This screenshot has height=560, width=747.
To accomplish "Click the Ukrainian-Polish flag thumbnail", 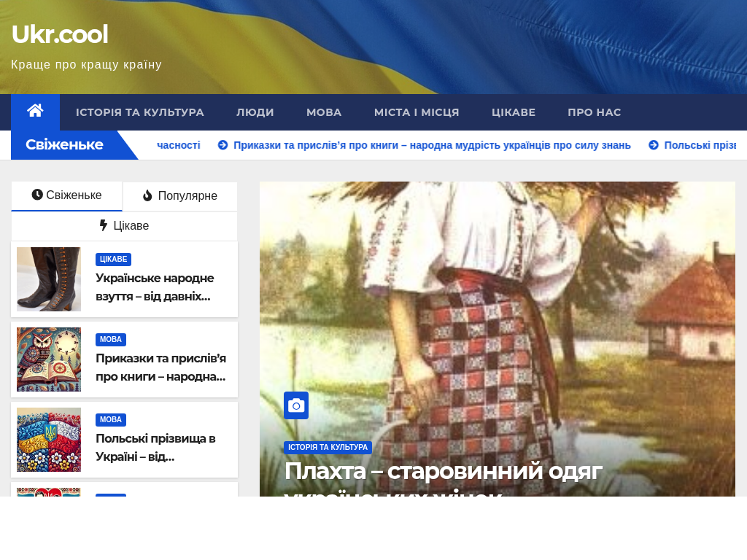I will 49,440.
